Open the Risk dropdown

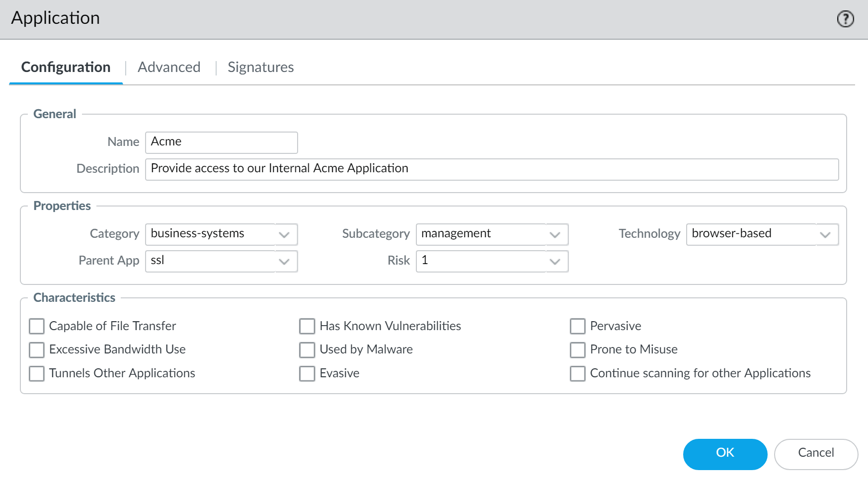click(554, 261)
